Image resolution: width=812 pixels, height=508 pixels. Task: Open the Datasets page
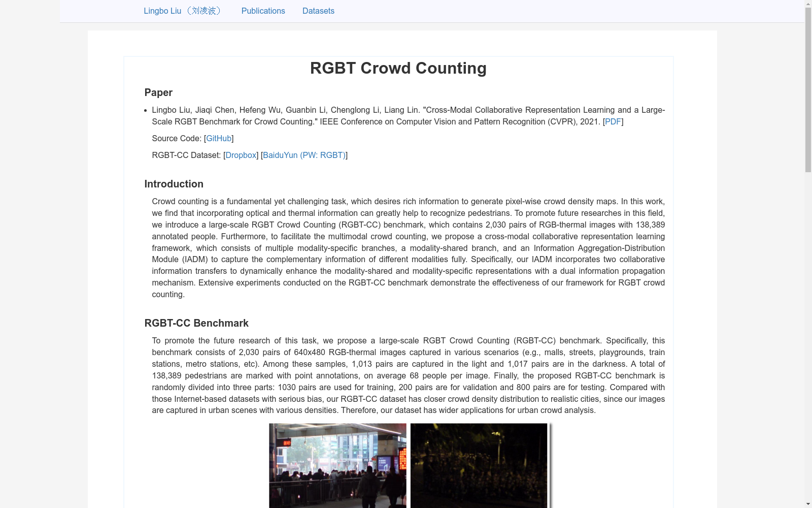point(318,11)
